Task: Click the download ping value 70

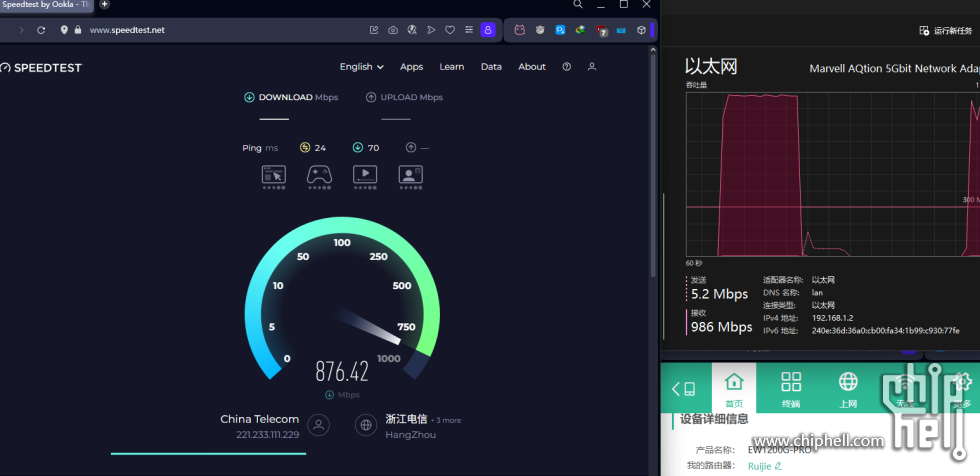Action: (373, 148)
